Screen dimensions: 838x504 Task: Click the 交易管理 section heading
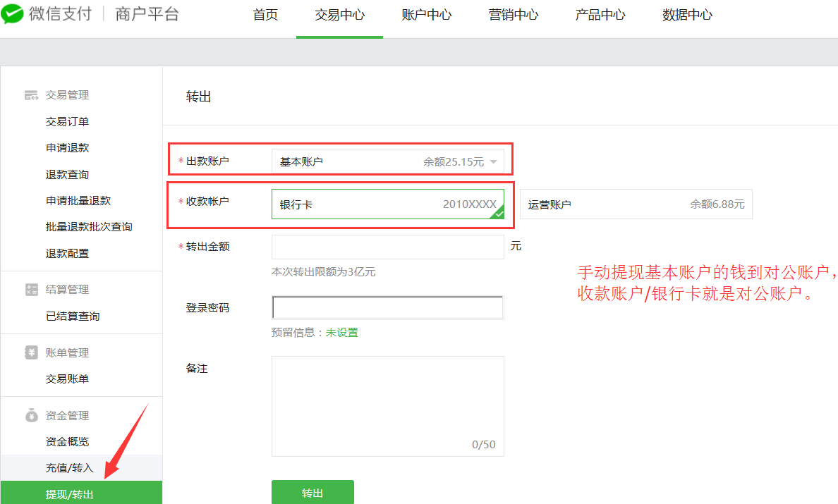[x=67, y=95]
